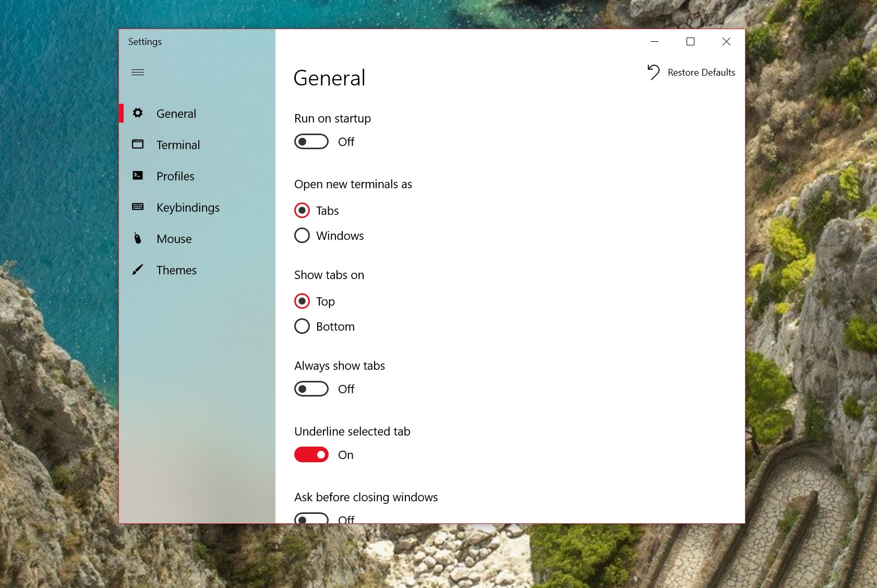877x588 pixels.
Task: Open Themes via the paintbrush icon
Action: [138, 270]
